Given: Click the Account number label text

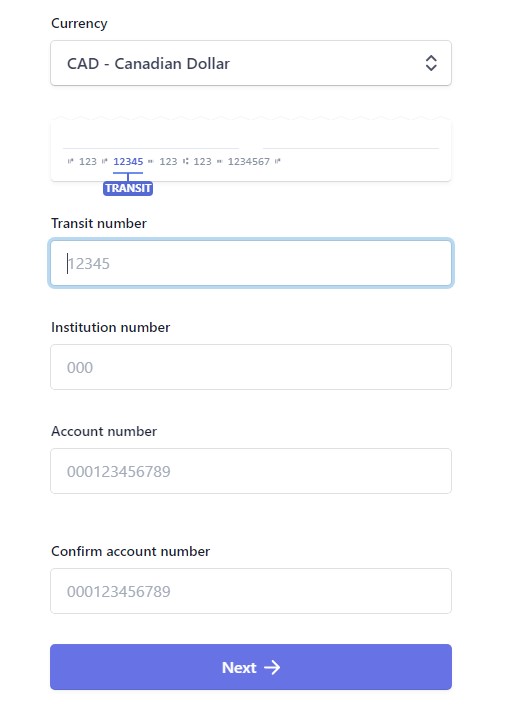Looking at the screenshot, I should (x=104, y=432).
